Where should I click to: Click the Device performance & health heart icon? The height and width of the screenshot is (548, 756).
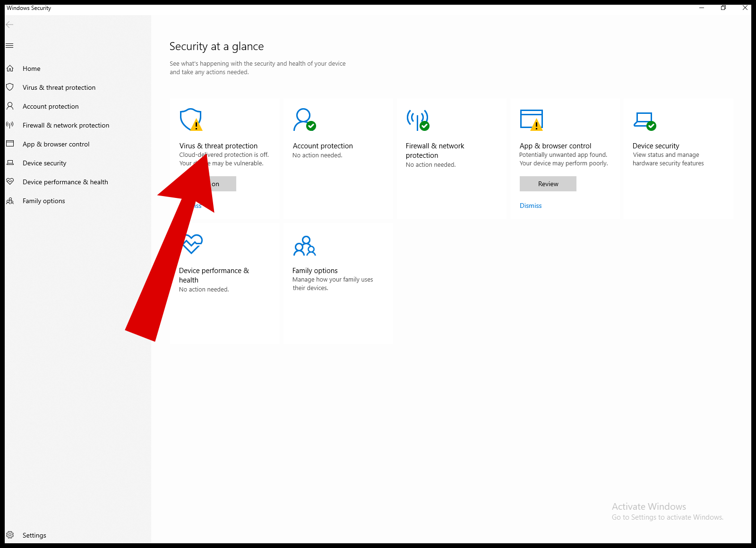(192, 244)
